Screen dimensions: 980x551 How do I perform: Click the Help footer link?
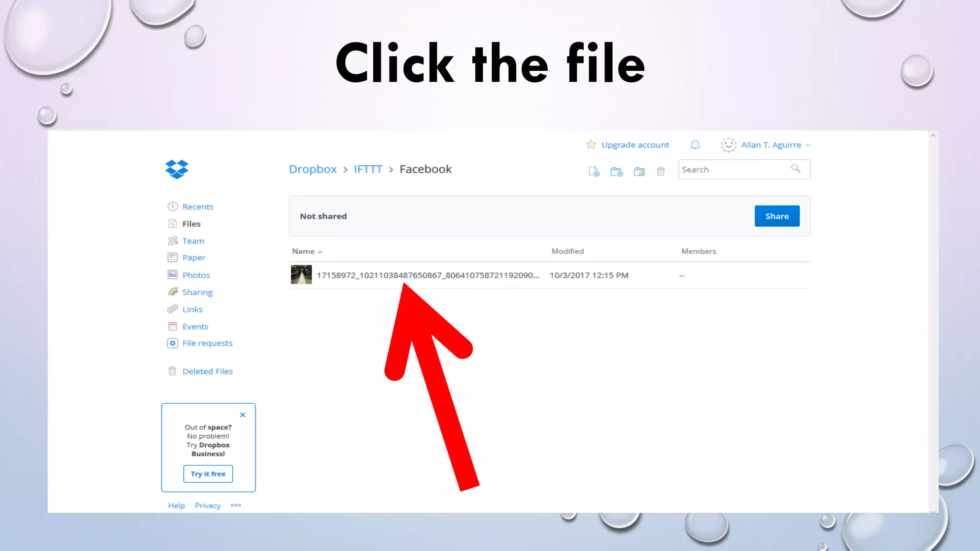[x=176, y=506]
